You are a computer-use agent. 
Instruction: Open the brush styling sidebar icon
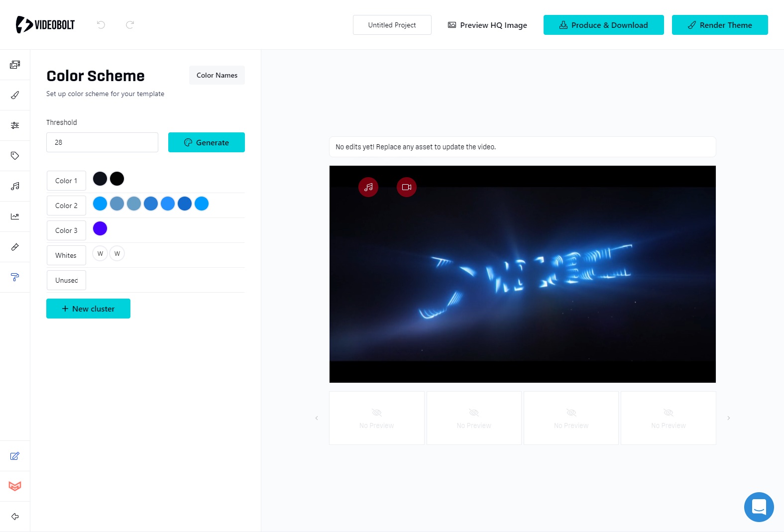coord(15,95)
